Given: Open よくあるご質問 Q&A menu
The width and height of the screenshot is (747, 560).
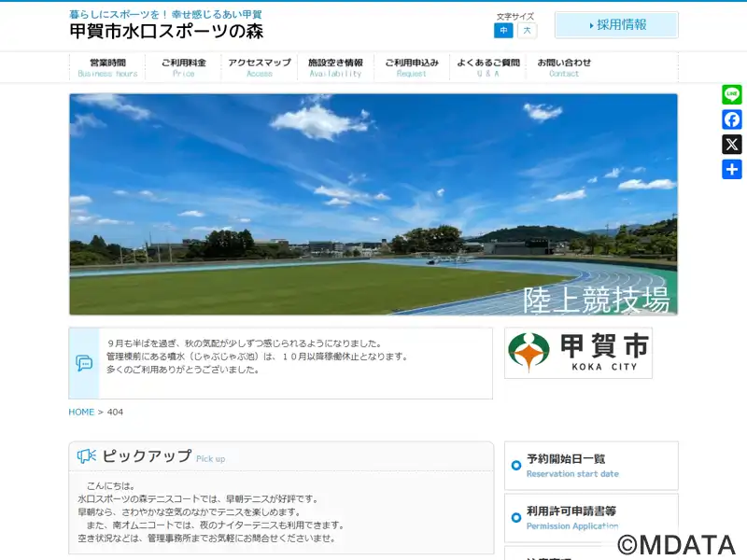Looking at the screenshot, I should pyautogui.click(x=487, y=67).
